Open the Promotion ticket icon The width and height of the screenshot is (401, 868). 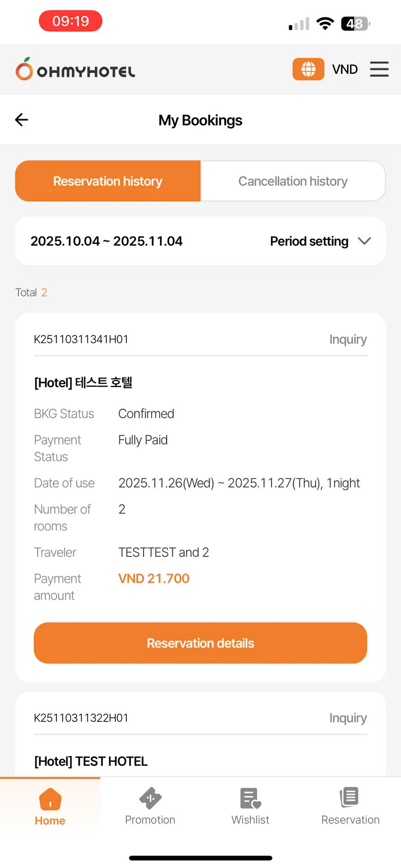[x=150, y=798]
